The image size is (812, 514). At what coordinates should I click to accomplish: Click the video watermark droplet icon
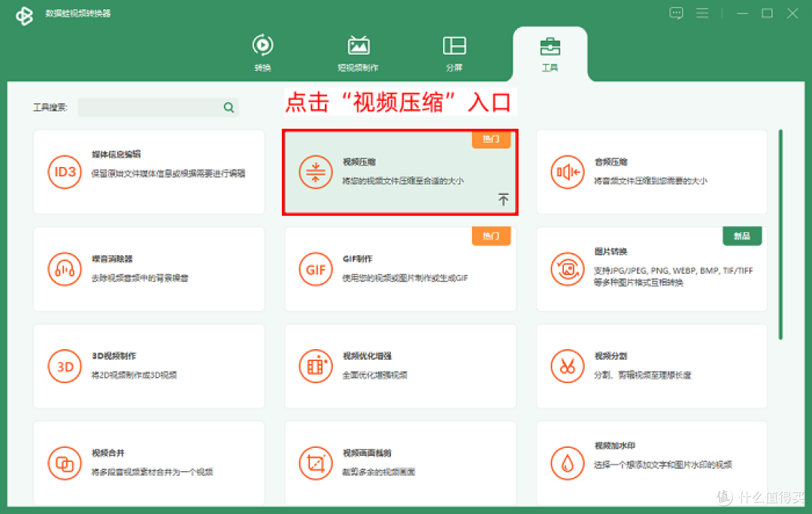tap(567, 464)
